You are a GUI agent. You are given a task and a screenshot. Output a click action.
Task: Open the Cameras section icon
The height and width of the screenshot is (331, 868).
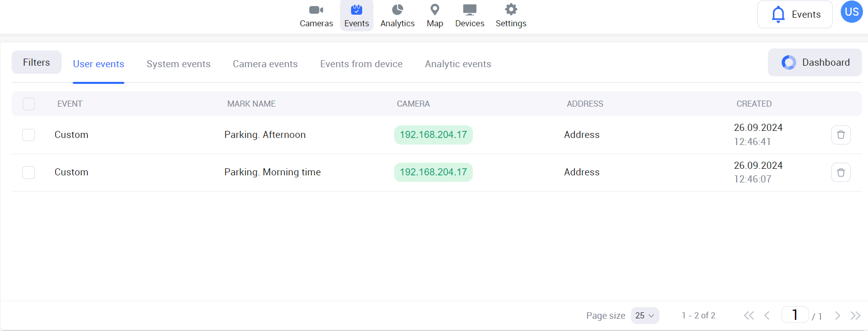click(x=316, y=10)
